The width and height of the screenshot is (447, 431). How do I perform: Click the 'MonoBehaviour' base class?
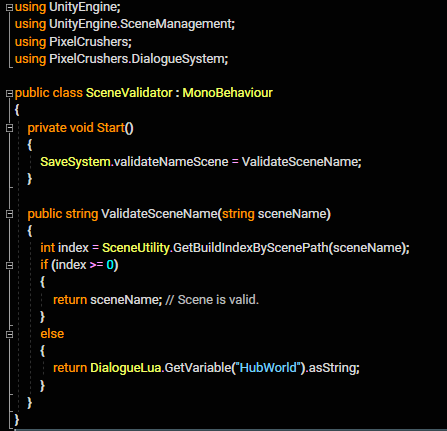[228, 93]
